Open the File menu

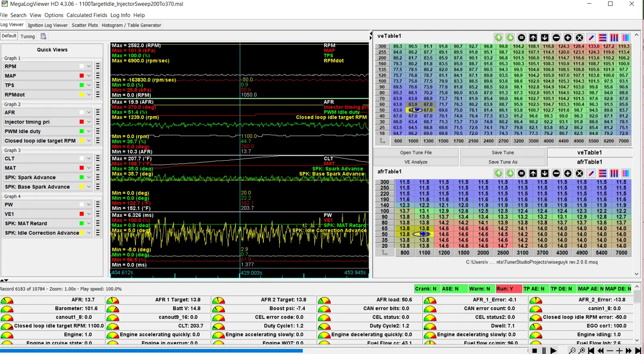[x=4, y=15]
